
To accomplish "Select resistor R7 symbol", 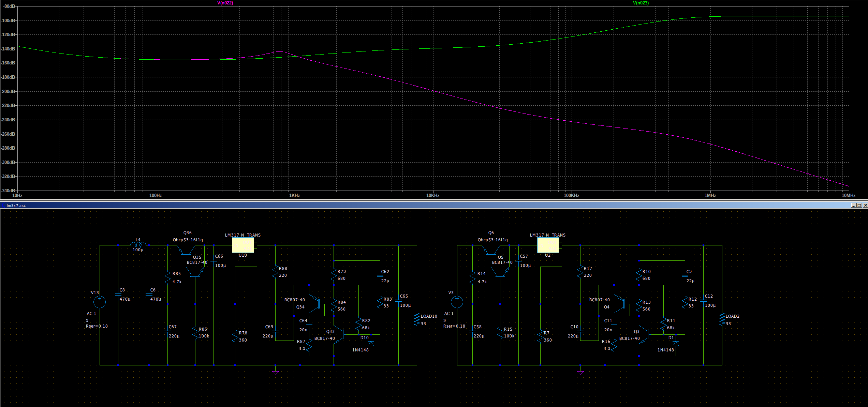I will [x=540, y=336].
